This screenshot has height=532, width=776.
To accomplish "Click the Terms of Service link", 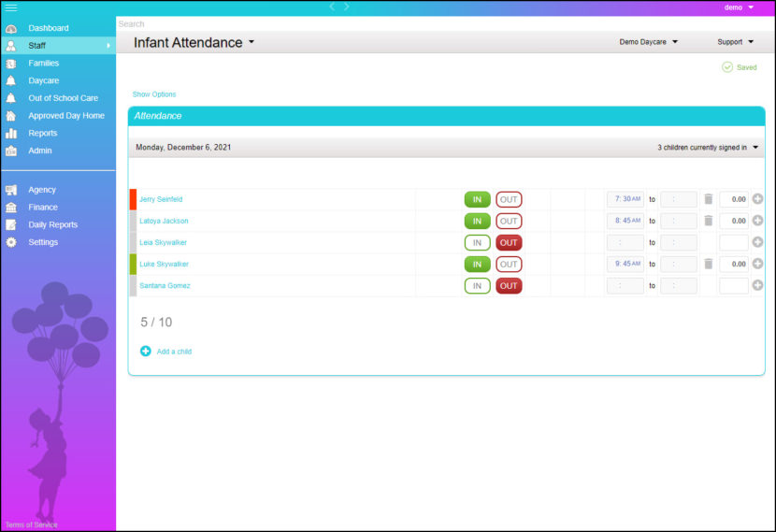I will tap(31, 525).
